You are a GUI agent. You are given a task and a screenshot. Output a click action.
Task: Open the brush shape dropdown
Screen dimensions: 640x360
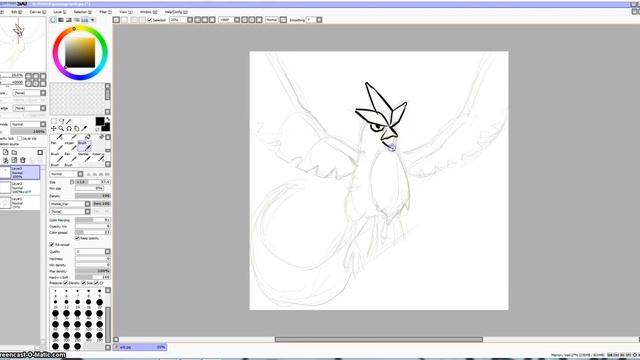tap(70, 204)
